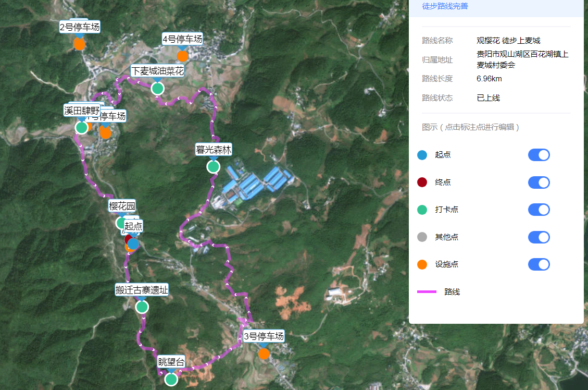
Task: Select the 搬迁古寨遗址 marker on map
Action: [x=142, y=307]
